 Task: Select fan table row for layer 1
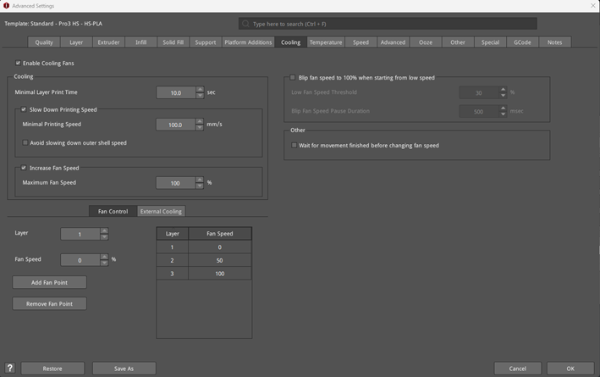tap(204, 247)
